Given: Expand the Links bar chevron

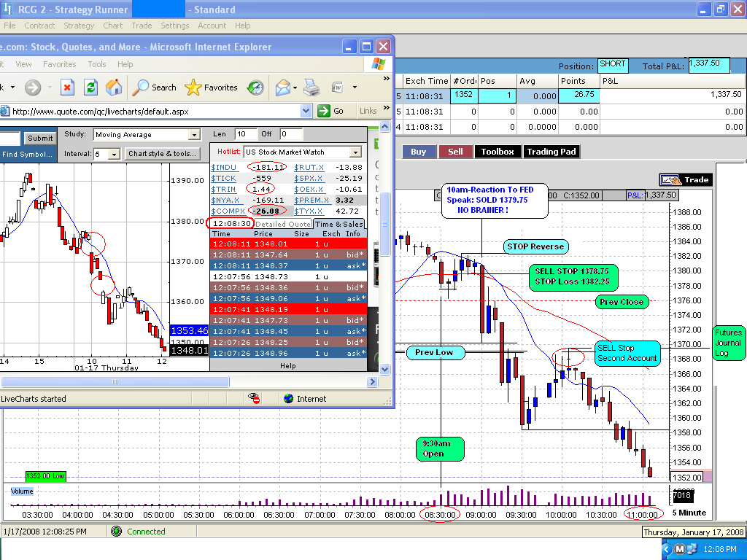Looking at the screenshot, I should click(x=387, y=108).
